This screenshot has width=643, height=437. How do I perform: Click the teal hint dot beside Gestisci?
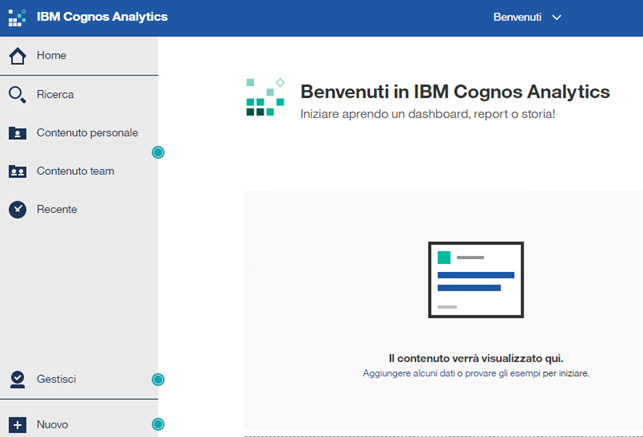(158, 380)
